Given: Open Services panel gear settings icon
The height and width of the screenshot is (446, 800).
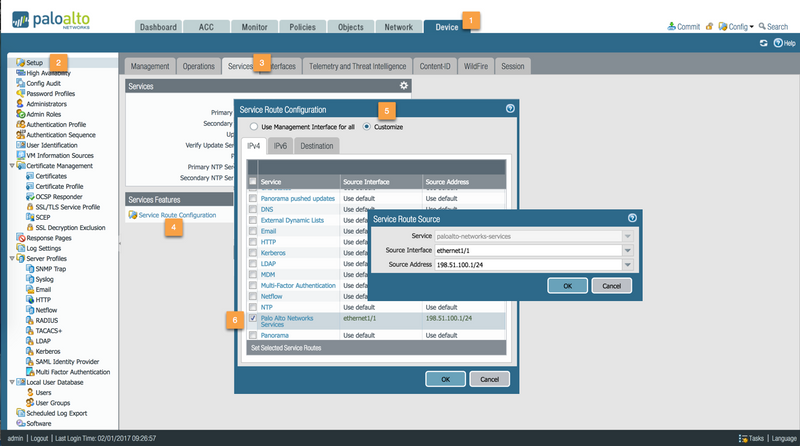Looking at the screenshot, I should pos(404,86).
